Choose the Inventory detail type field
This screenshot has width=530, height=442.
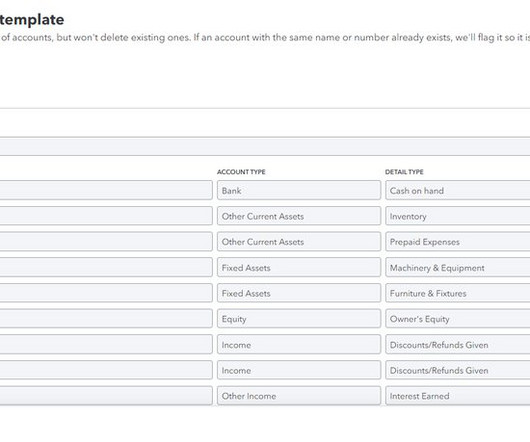458,216
